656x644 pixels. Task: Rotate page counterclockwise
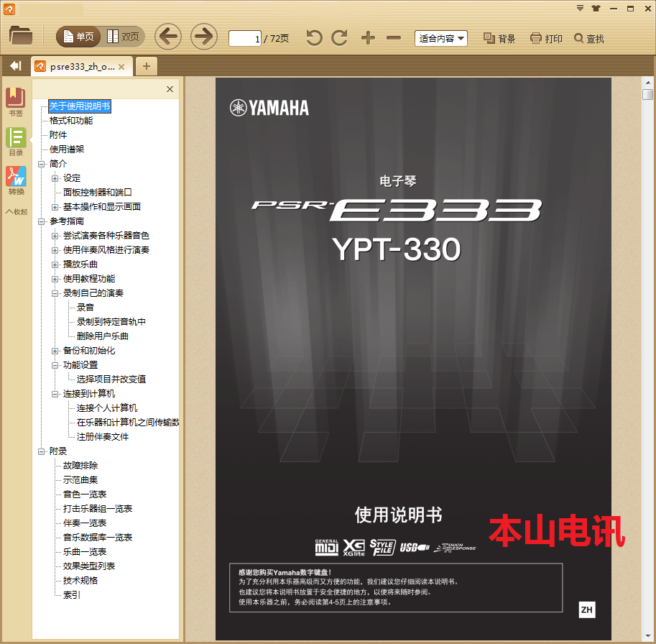click(314, 38)
